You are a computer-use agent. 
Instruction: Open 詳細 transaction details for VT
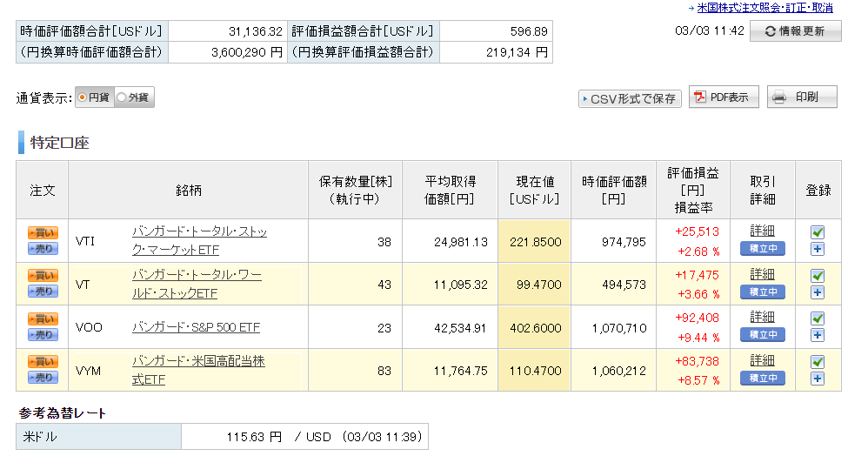(x=762, y=274)
